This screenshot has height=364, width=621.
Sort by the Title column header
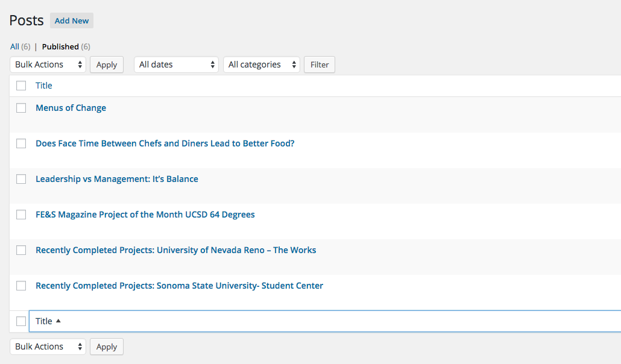(44, 86)
